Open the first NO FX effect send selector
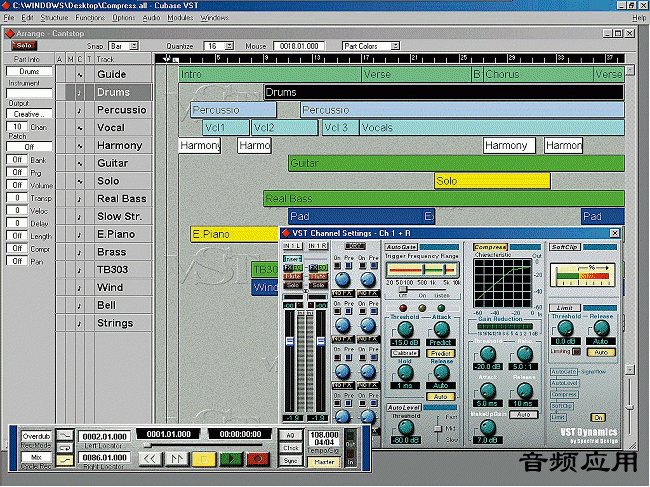The image size is (650, 487). (x=343, y=293)
